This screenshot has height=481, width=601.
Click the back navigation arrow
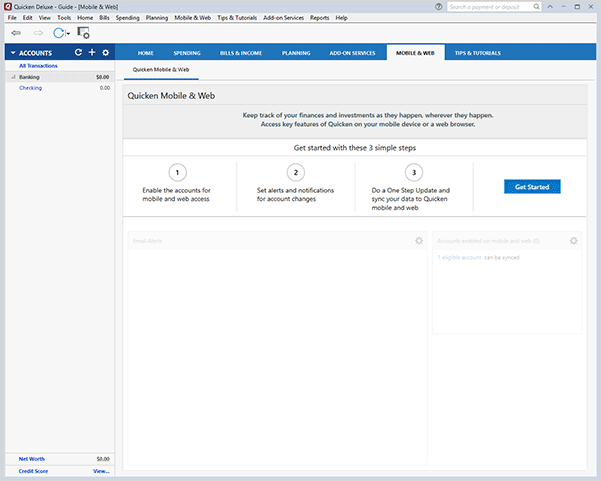[16, 33]
